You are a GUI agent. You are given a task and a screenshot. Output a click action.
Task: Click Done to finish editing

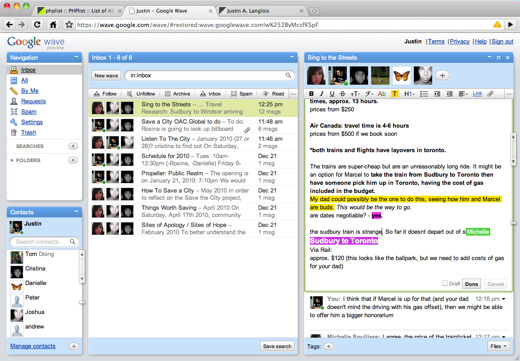click(x=471, y=284)
